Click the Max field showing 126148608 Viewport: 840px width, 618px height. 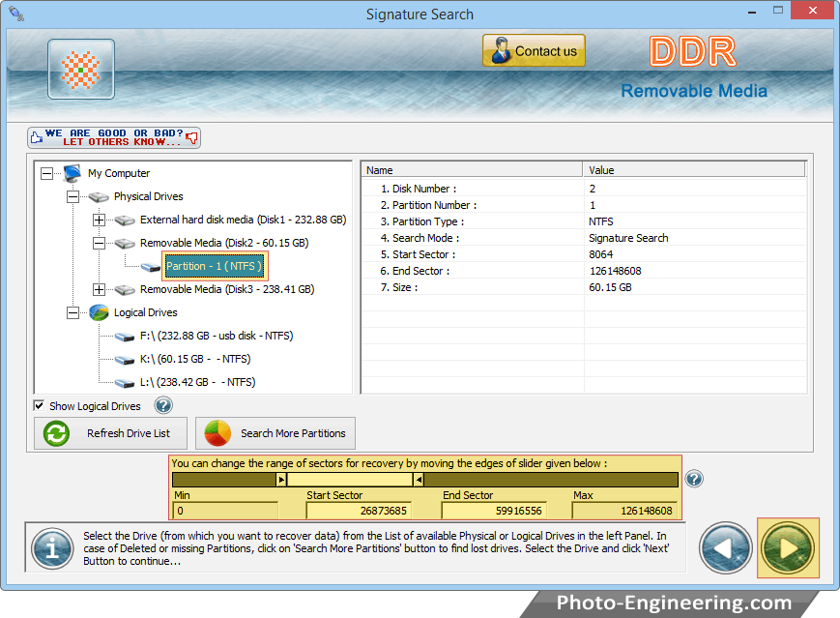(x=624, y=511)
